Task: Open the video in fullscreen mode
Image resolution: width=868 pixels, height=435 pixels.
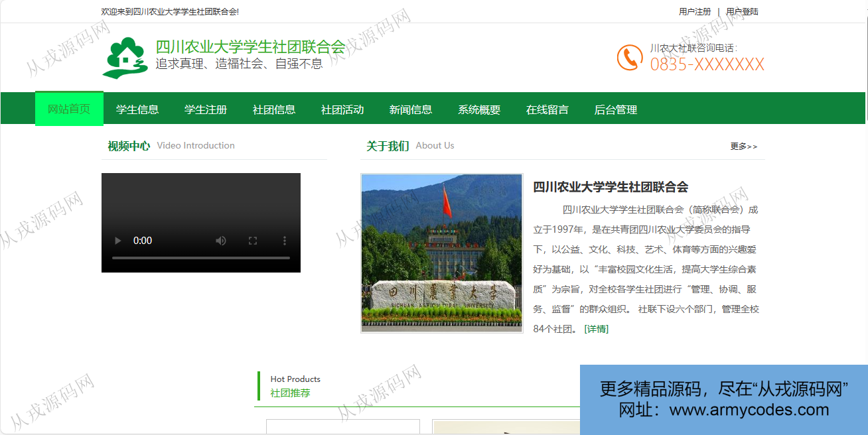Action: click(253, 241)
